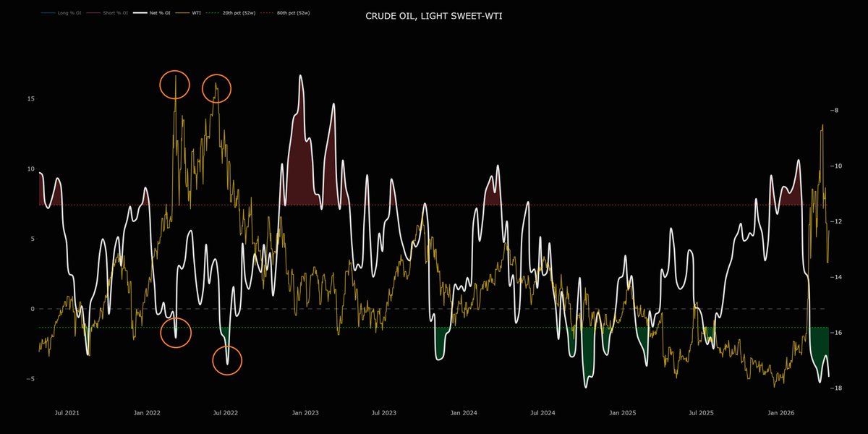868x434 pixels.
Task: Click the right axis value −8
Action: coord(835,110)
